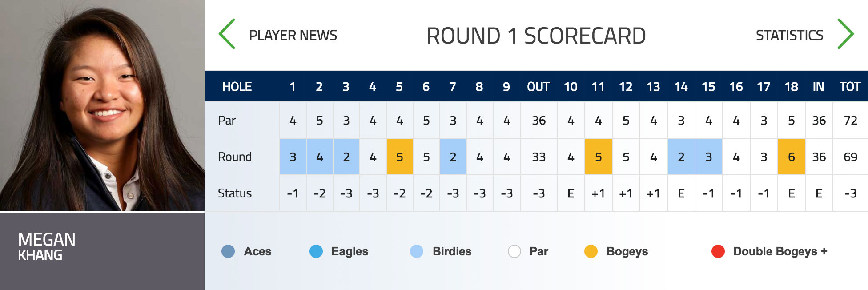
Task: Click the green left arrow chevron
Action: click(x=227, y=34)
